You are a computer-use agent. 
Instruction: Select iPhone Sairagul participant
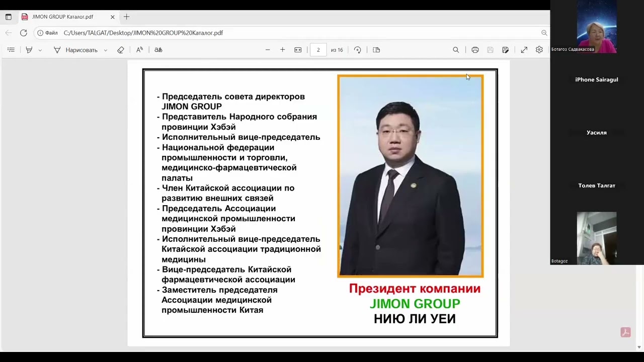tap(597, 79)
